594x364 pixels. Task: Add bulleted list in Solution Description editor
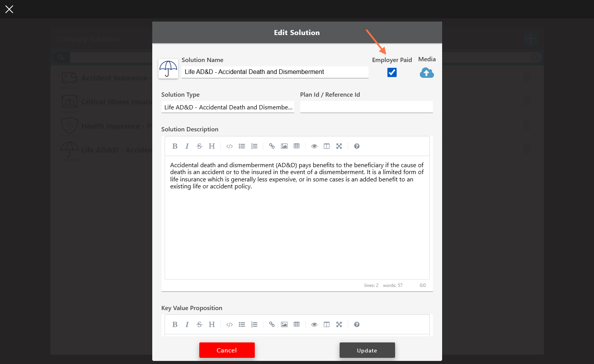[x=242, y=146]
